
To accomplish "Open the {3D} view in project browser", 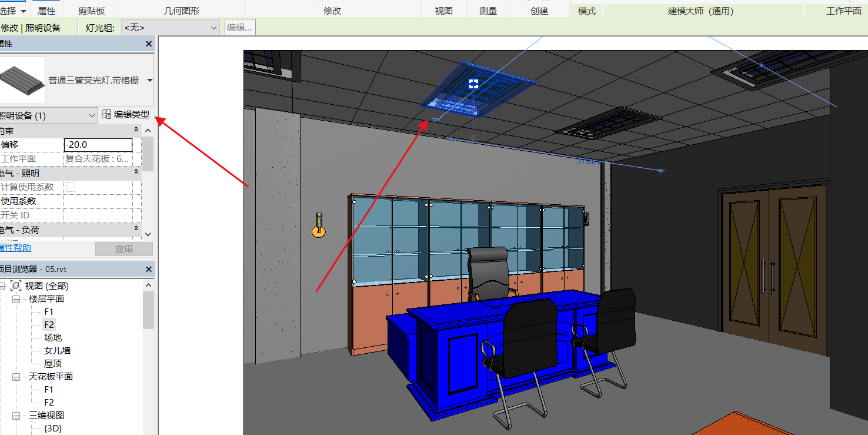I will (53, 429).
